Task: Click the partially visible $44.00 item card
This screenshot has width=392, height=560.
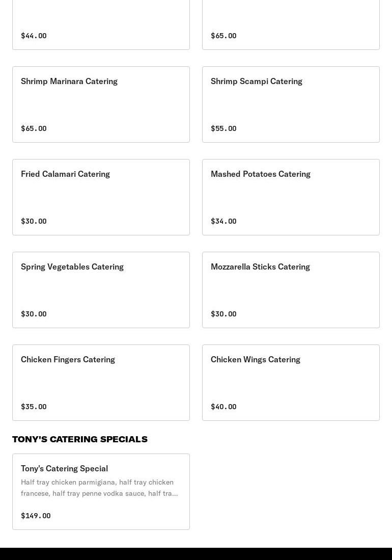Action: pos(101,25)
